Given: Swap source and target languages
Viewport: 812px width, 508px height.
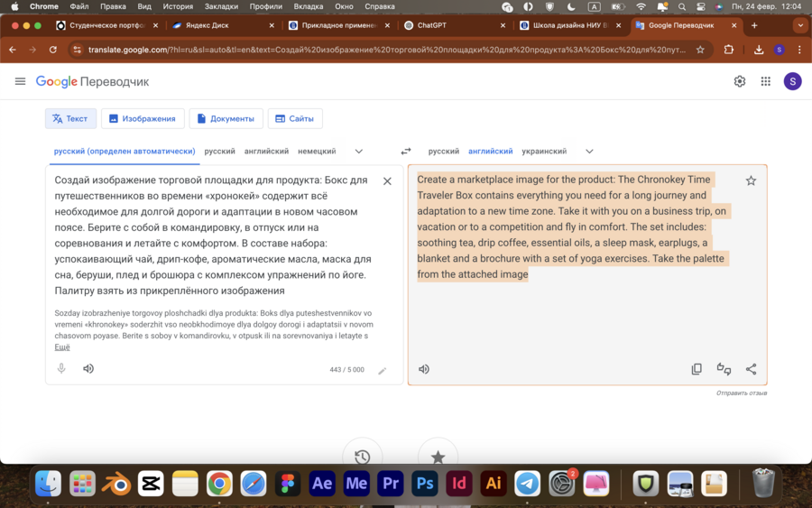Looking at the screenshot, I should [406, 152].
